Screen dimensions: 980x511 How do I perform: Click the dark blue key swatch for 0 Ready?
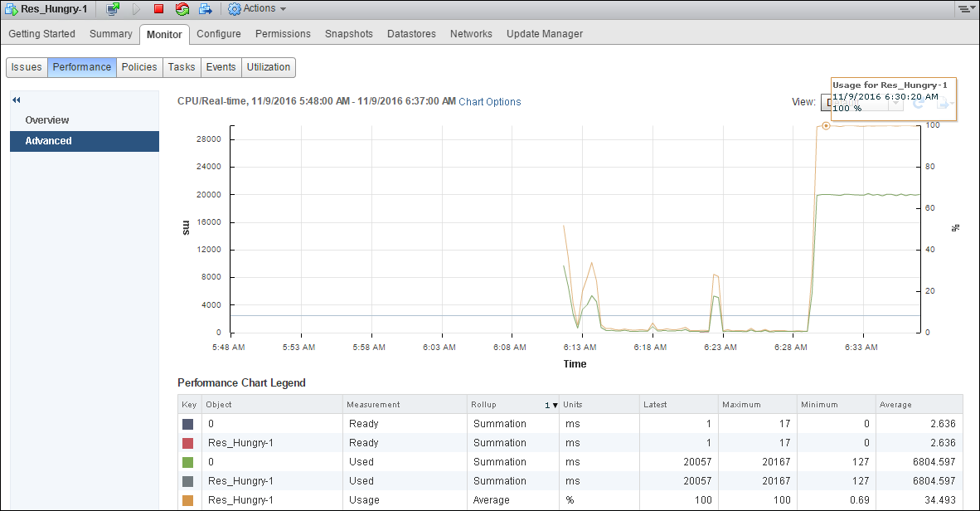pyautogui.click(x=187, y=424)
